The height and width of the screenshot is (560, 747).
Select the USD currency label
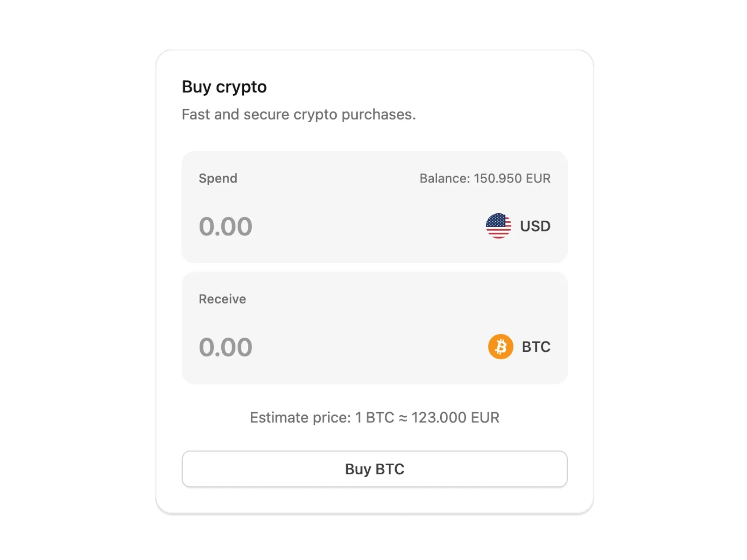[535, 226]
